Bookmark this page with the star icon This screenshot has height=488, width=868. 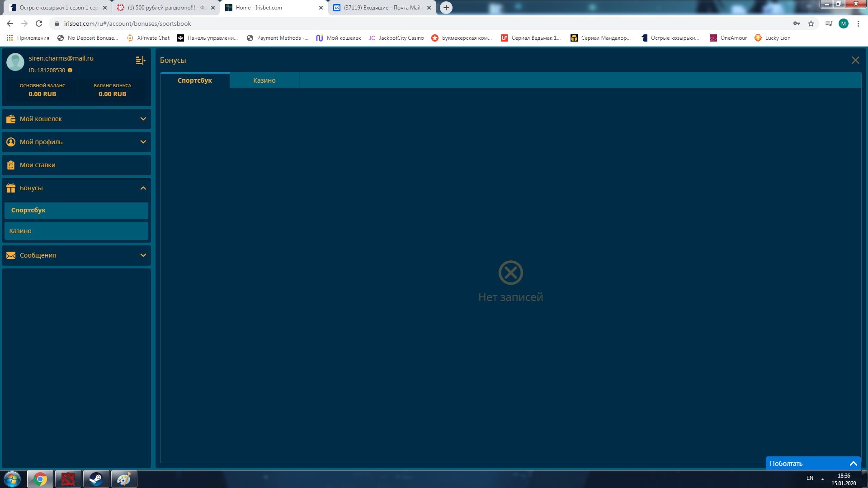pyautogui.click(x=811, y=23)
